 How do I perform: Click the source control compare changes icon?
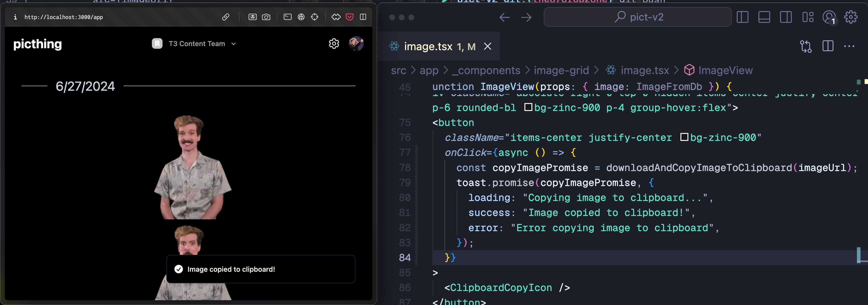[x=806, y=46]
